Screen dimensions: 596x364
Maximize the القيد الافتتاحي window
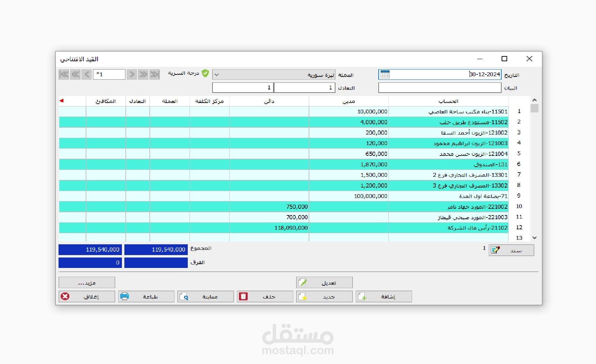coord(504,59)
